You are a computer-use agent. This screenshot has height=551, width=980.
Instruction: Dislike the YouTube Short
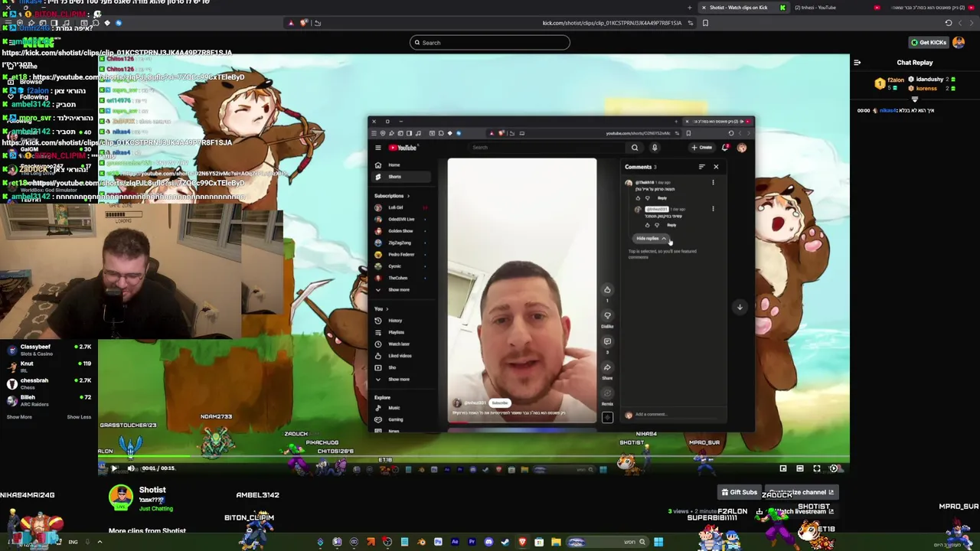607,315
